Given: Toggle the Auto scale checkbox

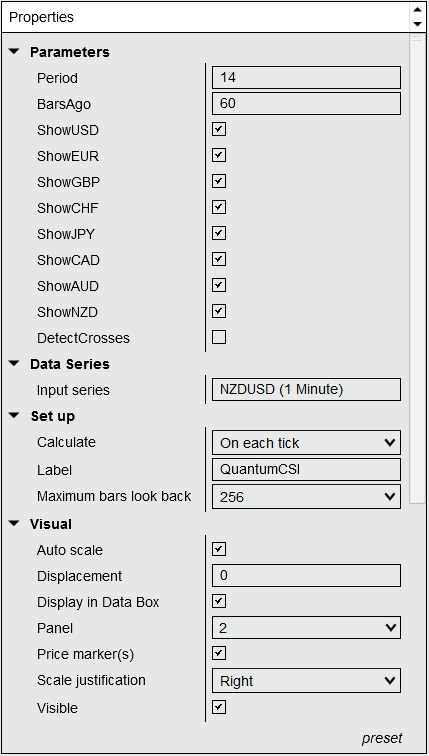Looking at the screenshot, I should [219, 550].
